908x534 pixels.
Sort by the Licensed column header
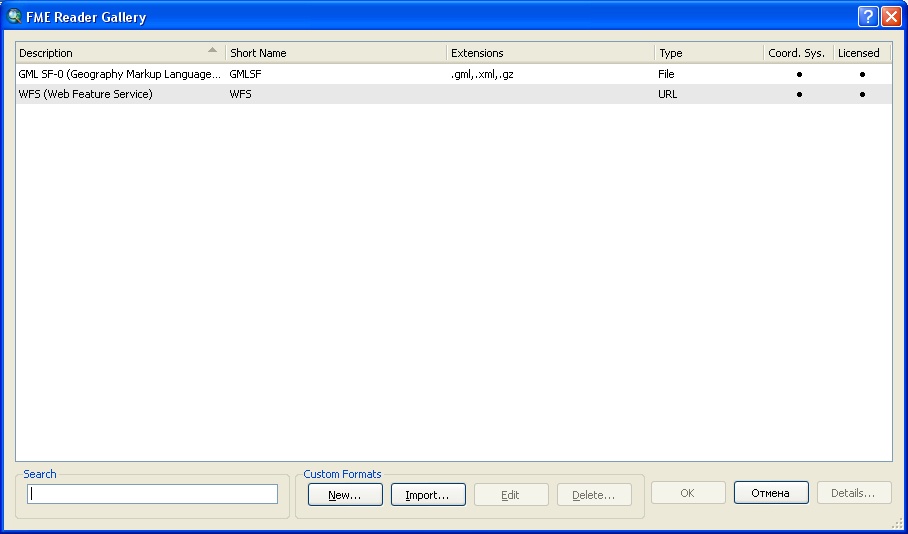pos(862,53)
